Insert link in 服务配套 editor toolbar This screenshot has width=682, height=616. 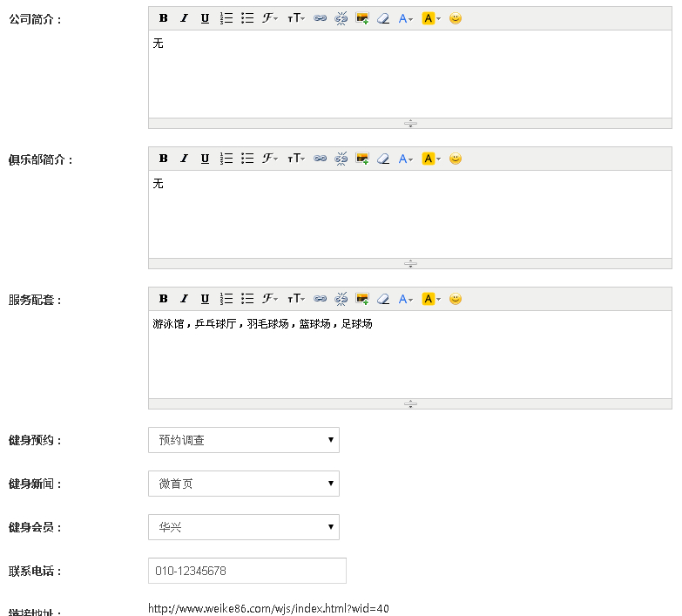click(320, 299)
